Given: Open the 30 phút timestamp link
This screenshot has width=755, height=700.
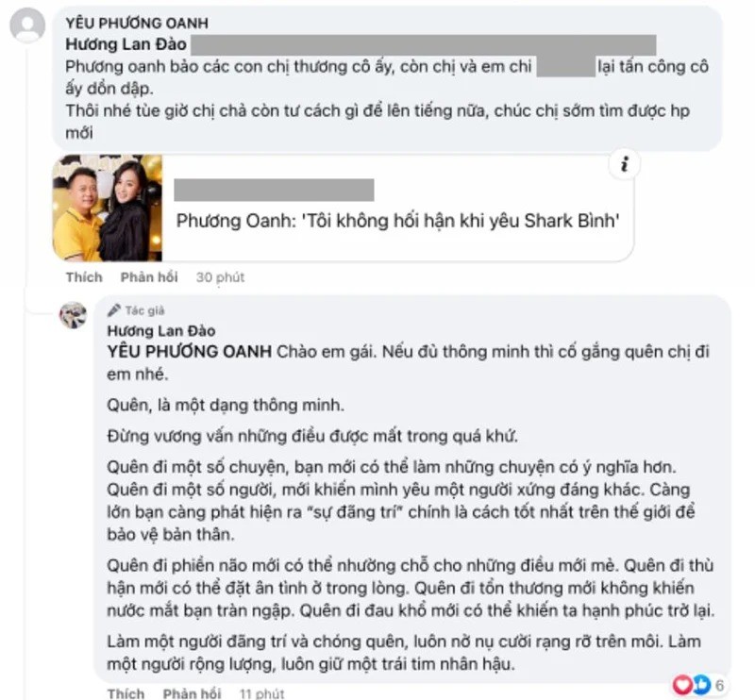Looking at the screenshot, I should pos(221,277).
